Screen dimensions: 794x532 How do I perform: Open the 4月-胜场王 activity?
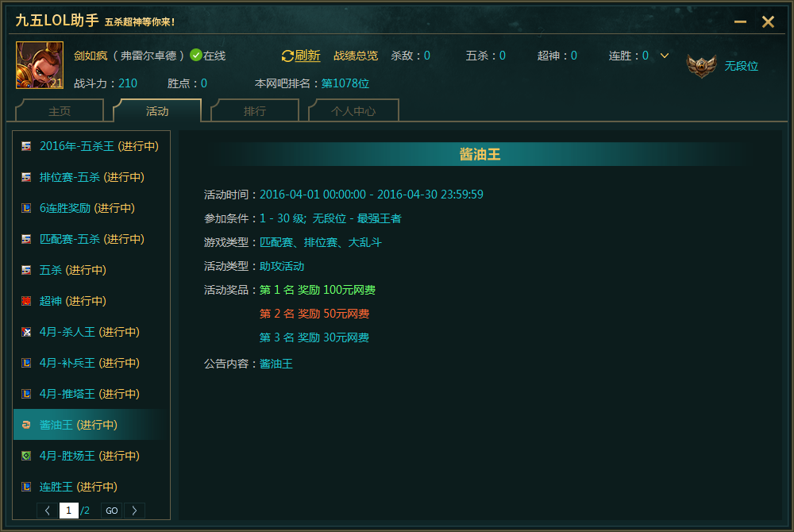point(91,456)
